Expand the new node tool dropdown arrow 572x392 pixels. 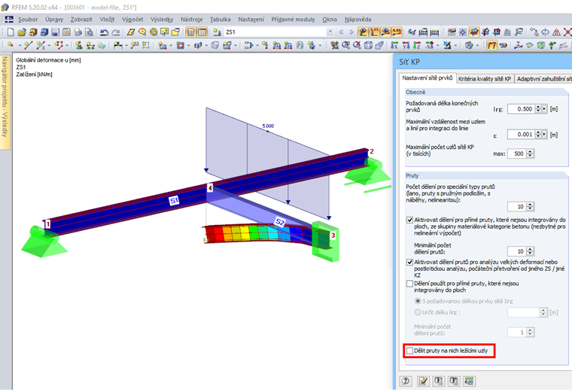click(x=20, y=45)
